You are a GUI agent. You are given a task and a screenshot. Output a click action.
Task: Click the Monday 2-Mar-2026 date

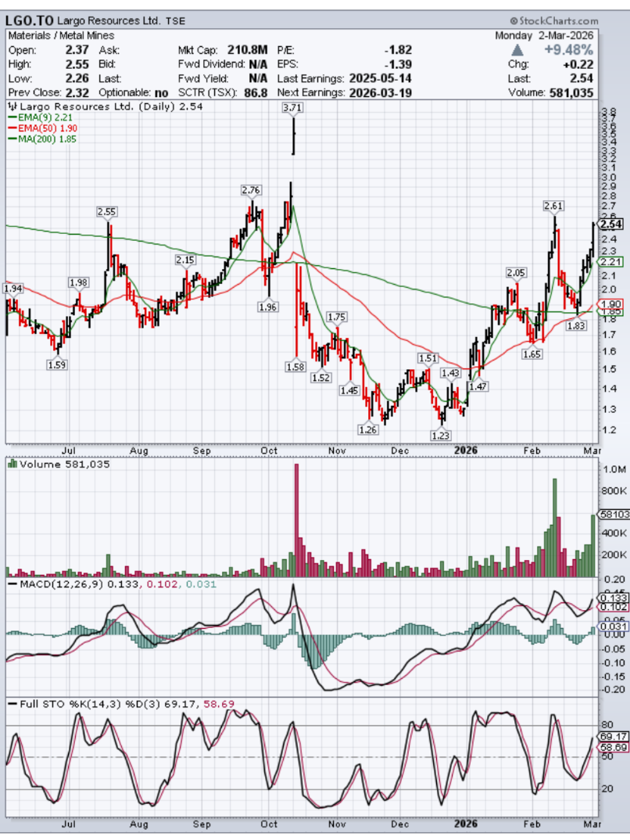[x=544, y=35]
